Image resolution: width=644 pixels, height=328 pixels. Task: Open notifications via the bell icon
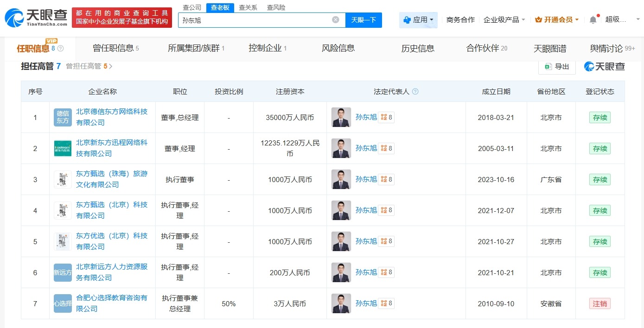(x=593, y=19)
